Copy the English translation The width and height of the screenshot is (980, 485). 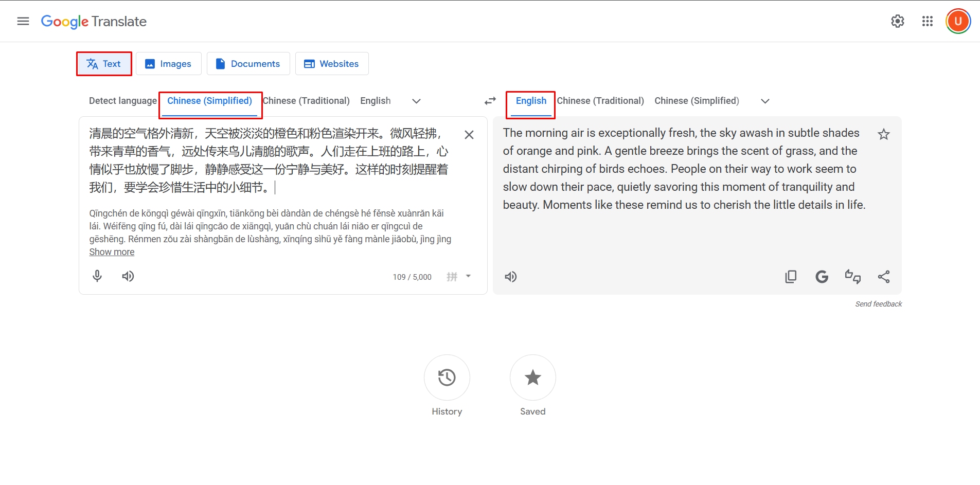coord(791,276)
